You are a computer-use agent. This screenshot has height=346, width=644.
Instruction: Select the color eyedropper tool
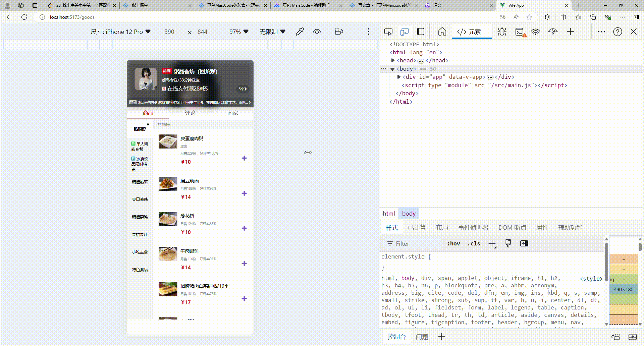300,32
